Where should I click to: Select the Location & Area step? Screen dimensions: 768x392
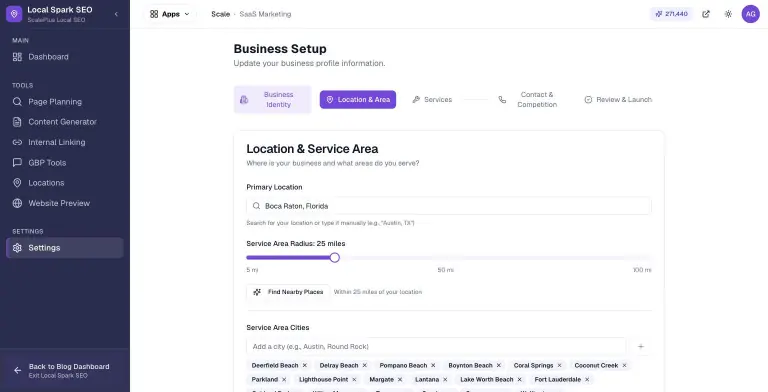point(358,99)
